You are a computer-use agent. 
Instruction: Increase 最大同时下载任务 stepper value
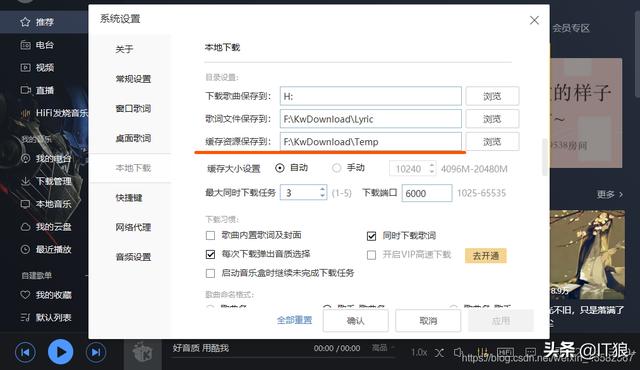click(x=322, y=189)
